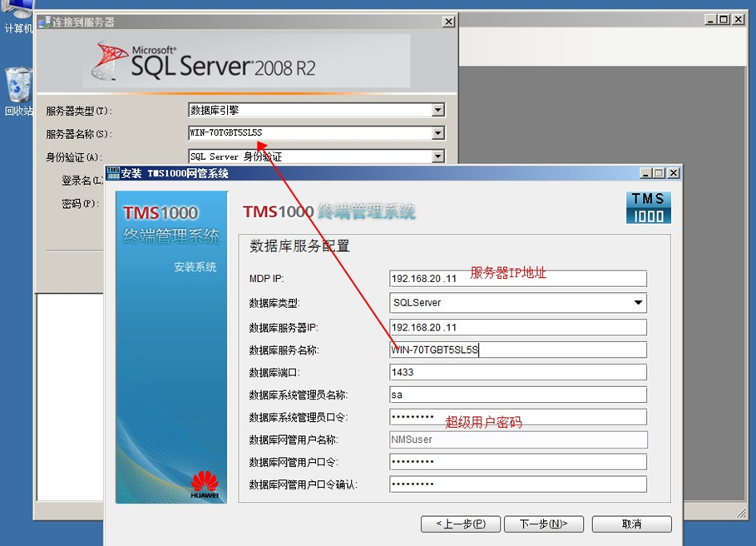Click the 数据库服务名称 label

284,350
